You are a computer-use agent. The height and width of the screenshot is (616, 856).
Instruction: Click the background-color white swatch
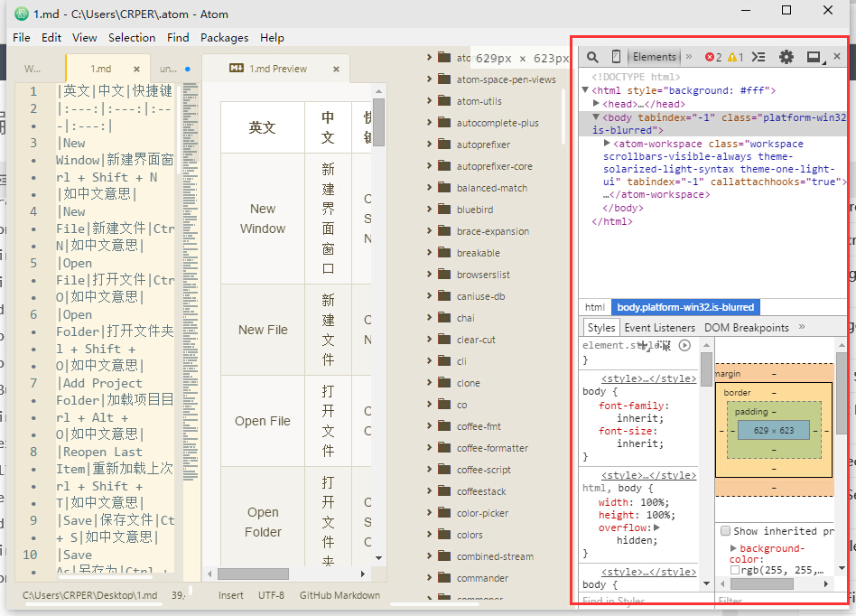pos(735,570)
